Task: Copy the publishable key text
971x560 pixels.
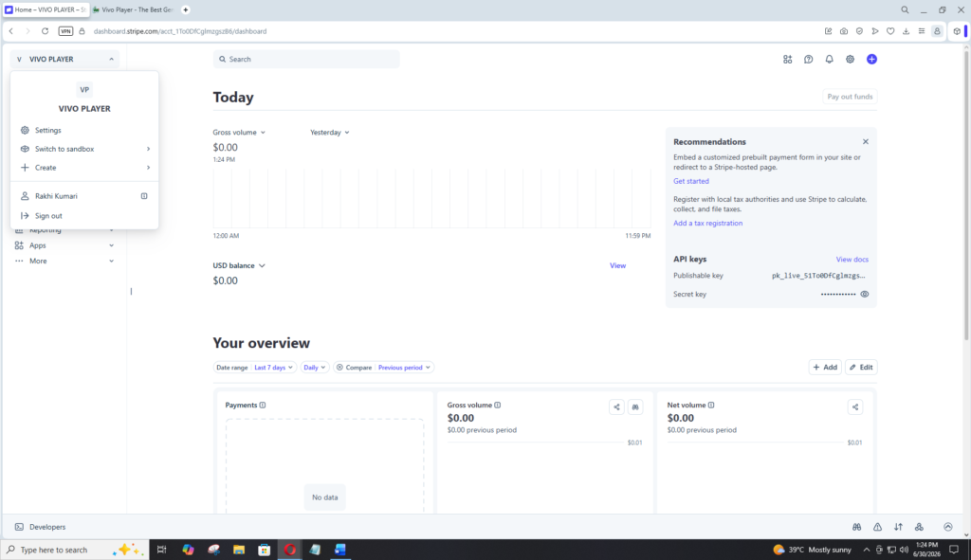Action: 818,276
